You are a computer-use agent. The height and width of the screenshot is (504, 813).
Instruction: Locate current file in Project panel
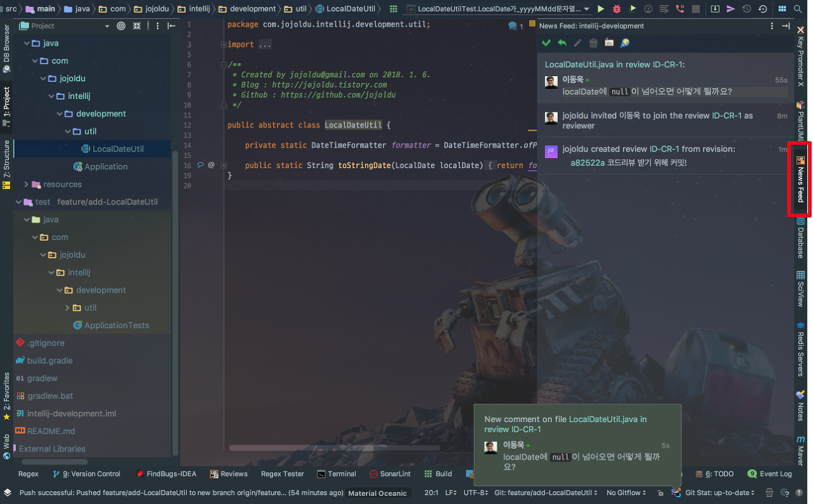click(x=121, y=26)
